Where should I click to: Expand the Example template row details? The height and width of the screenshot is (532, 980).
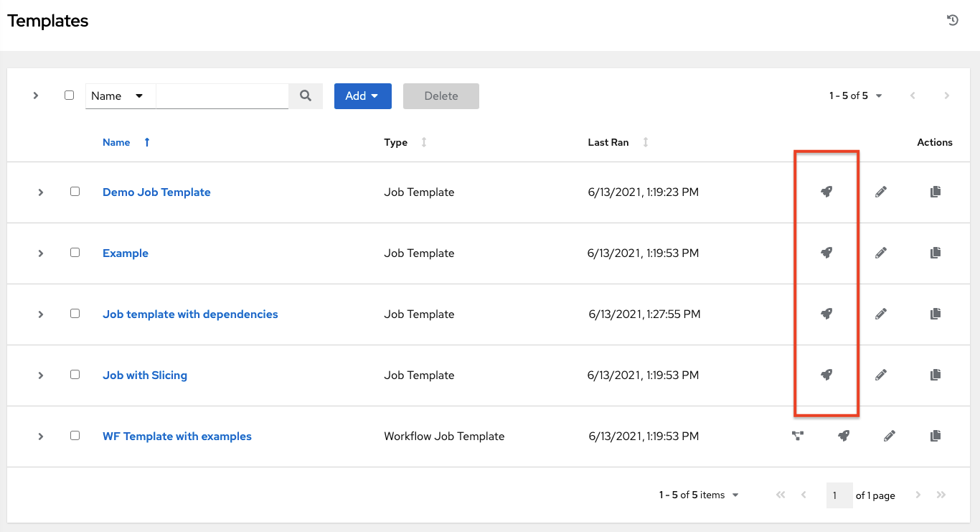tap(41, 253)
